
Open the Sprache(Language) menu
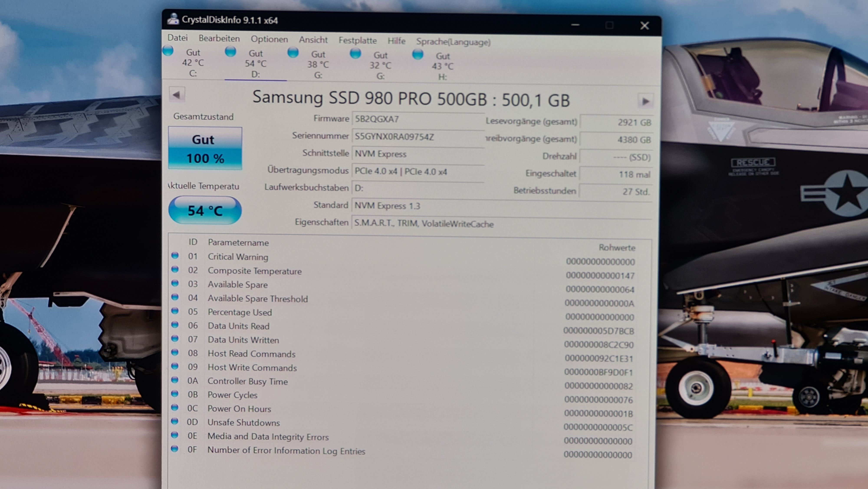point(453,42)
